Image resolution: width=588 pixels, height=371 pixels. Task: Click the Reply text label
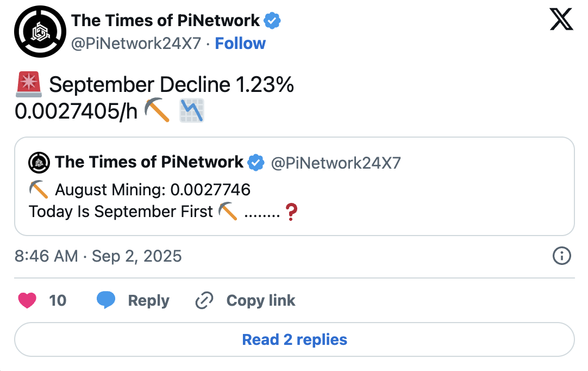click(x=148, y=300)
